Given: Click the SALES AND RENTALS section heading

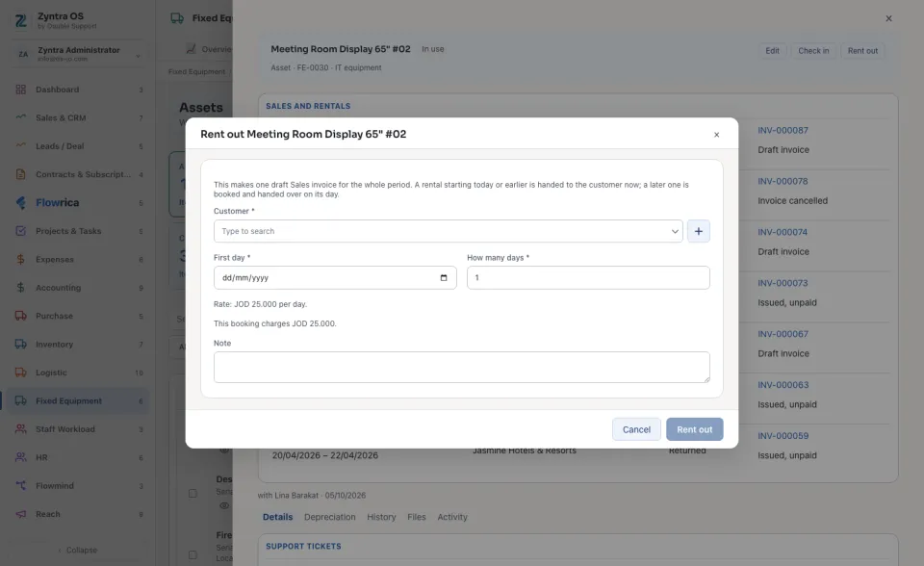Looking at the screenshot, I should pyautogui.click(x=308, y=106).
